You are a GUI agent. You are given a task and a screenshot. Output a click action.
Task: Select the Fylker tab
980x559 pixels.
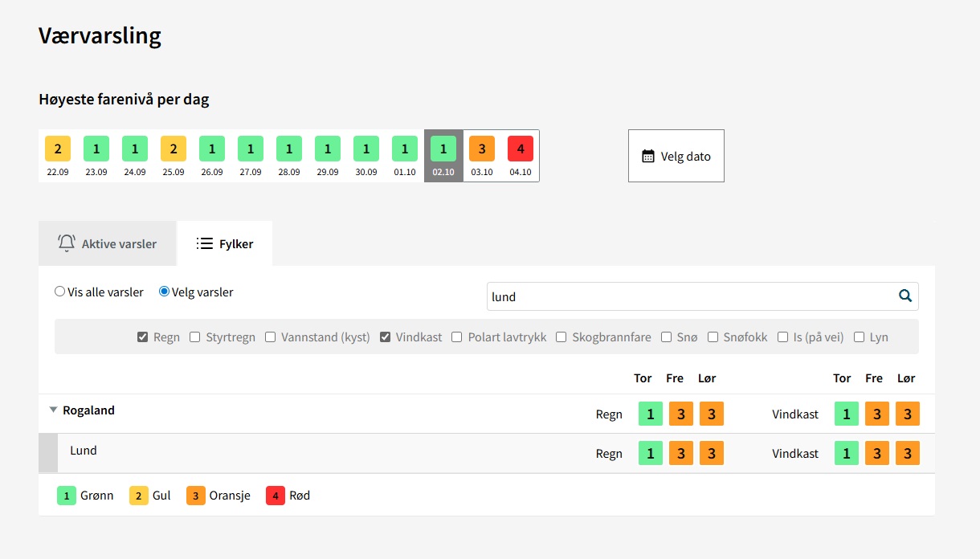click(x=225, y=243)
